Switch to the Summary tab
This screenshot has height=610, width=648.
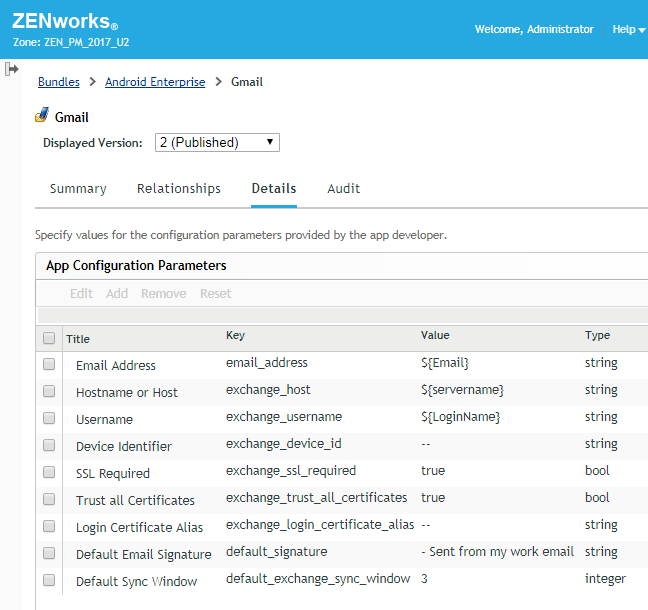(x=78, y=189)
